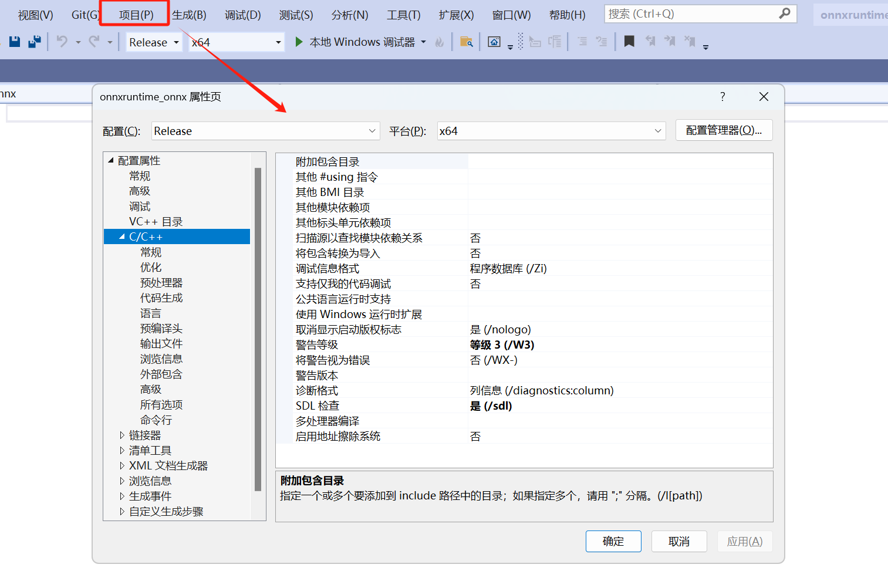Click the 程序数据库 (/Zi) value
This screenshot has width=888, height=588.
(508, 268)
